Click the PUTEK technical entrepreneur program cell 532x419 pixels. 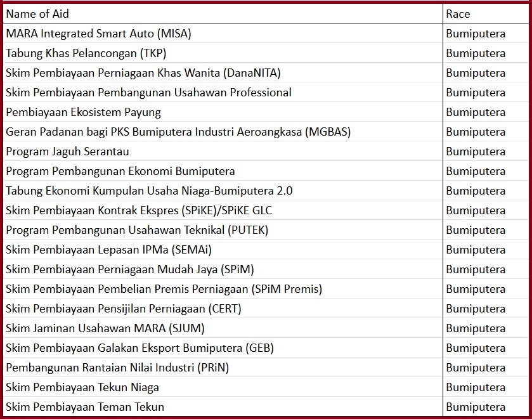tap(137, 230)
